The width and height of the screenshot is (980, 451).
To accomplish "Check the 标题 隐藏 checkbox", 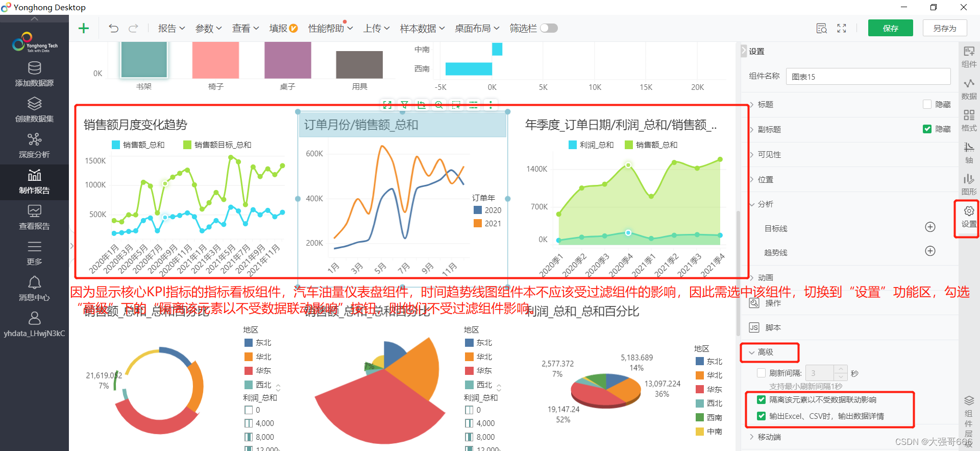I will point(927,104).
